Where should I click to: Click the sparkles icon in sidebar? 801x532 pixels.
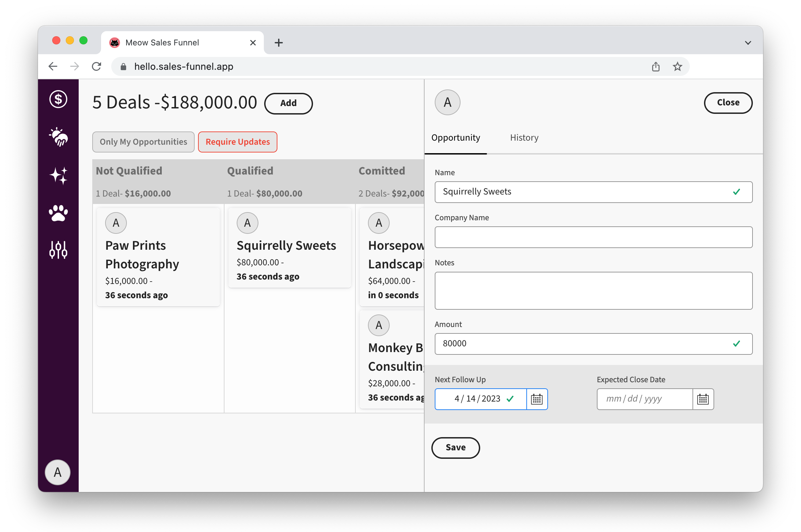click(x=58, y=176)
